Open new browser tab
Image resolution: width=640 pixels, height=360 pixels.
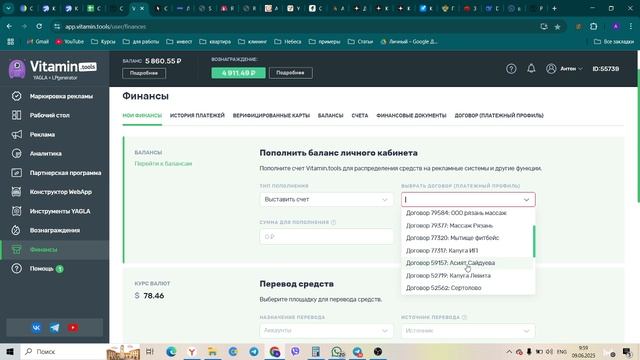click(554, 8)
